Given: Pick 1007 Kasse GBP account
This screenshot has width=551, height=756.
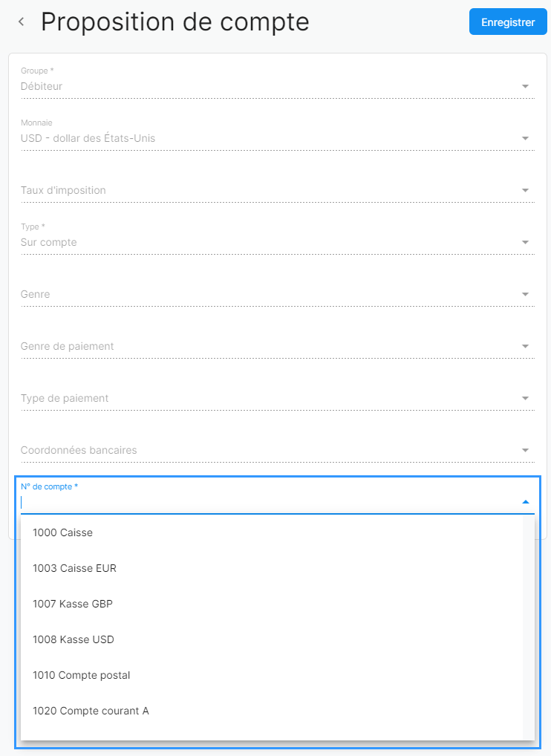Looking at the screenshot, I should (73, 604).
